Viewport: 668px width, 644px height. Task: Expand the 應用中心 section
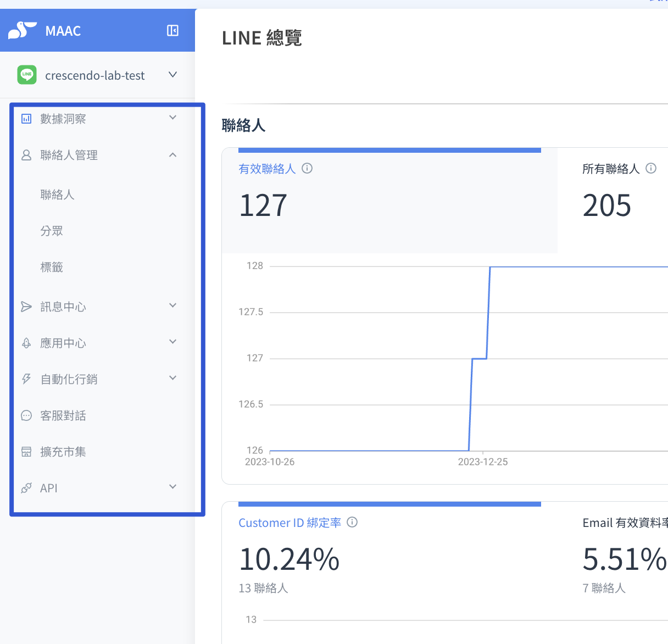pos(172,342)
